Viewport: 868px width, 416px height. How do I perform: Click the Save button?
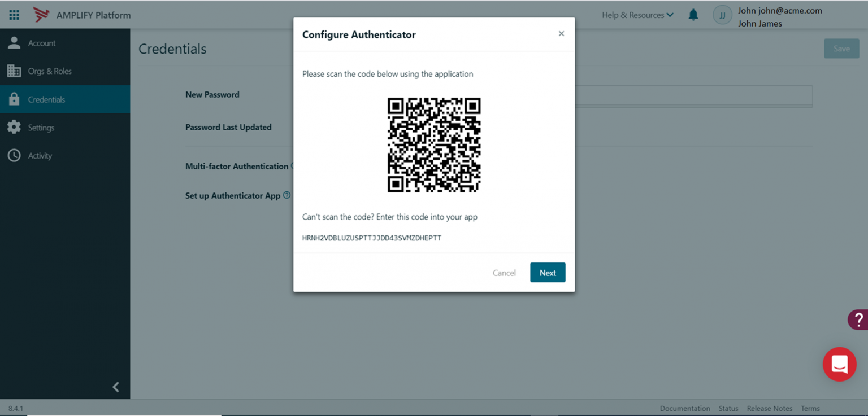coord(841,49)
